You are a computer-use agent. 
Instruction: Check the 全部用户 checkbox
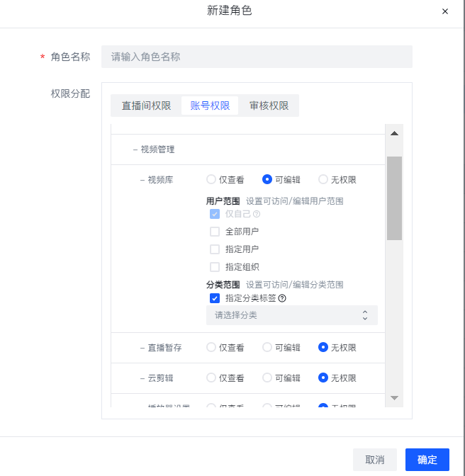coord(215,232)
